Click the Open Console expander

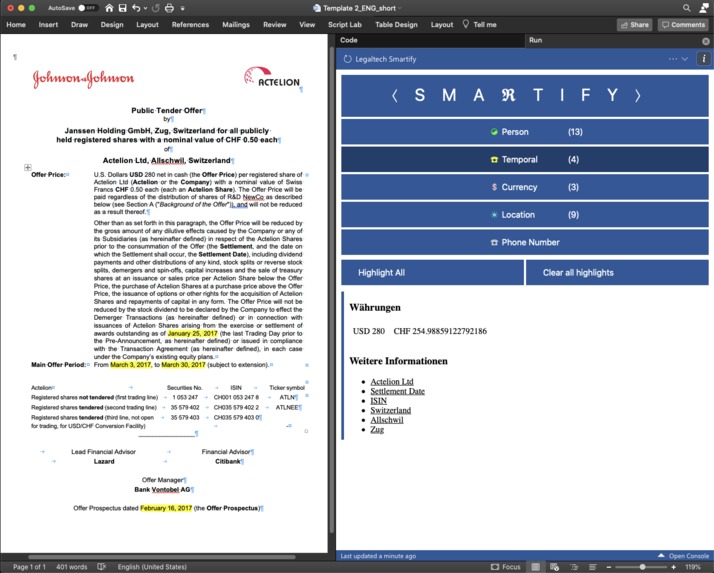[683, 556]
